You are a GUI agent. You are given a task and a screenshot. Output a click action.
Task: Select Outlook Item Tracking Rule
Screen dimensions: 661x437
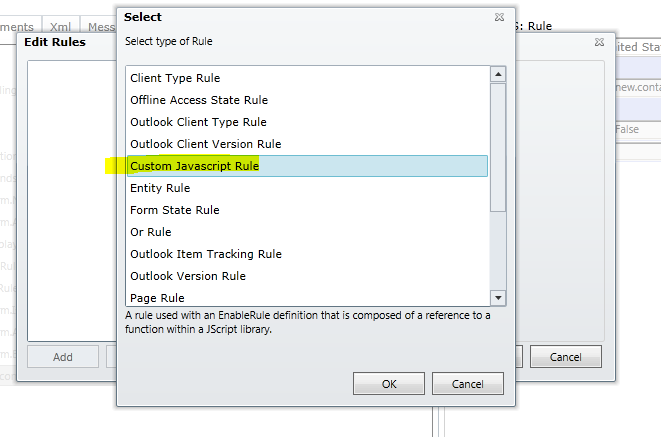pos(206,254)
